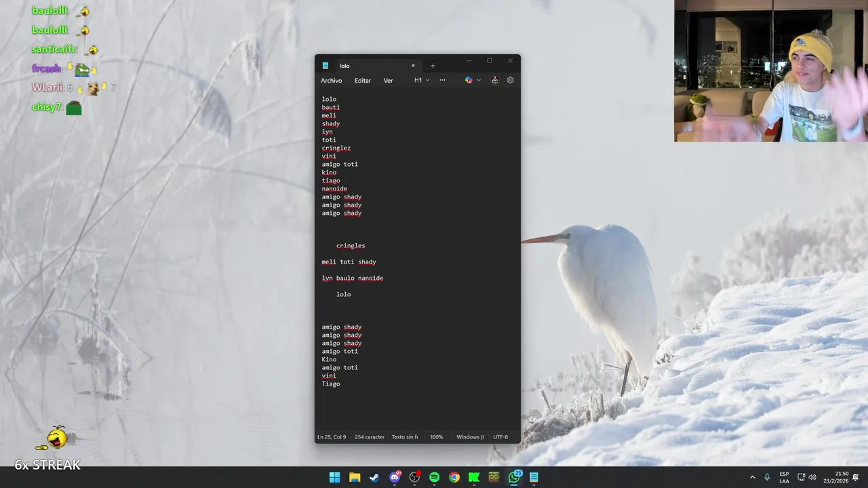Open the Editar menu

point(363,80)
